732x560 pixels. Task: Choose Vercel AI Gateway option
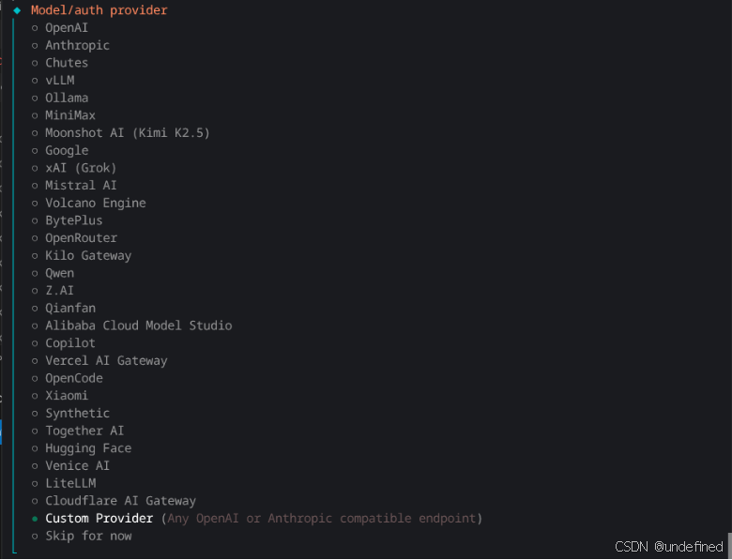(99, 361)
